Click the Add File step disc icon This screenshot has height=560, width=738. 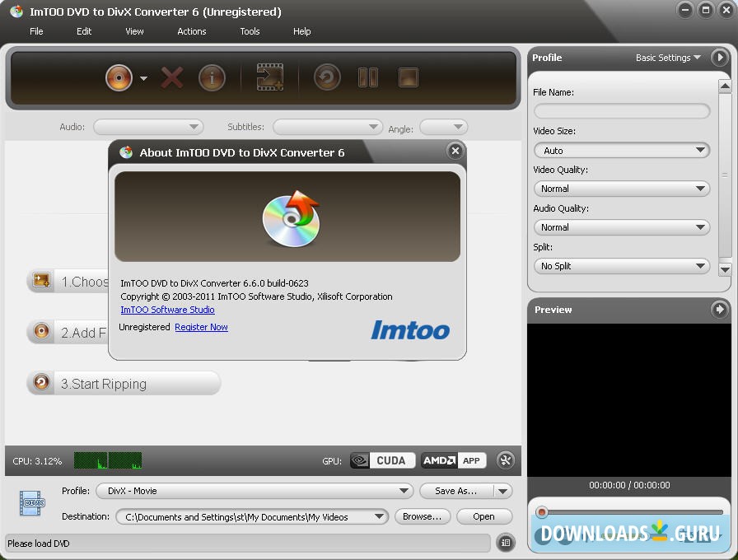(41, 331)
